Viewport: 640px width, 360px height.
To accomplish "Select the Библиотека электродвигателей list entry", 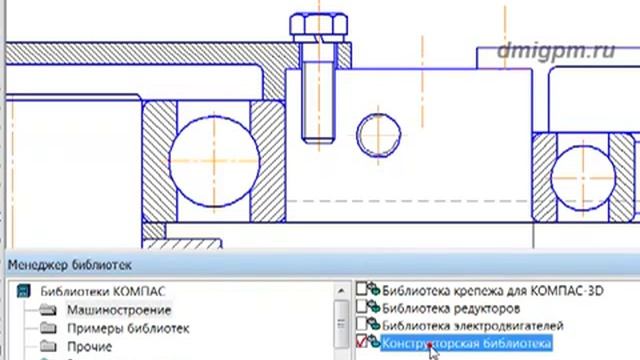I will [x=473, y=325].
